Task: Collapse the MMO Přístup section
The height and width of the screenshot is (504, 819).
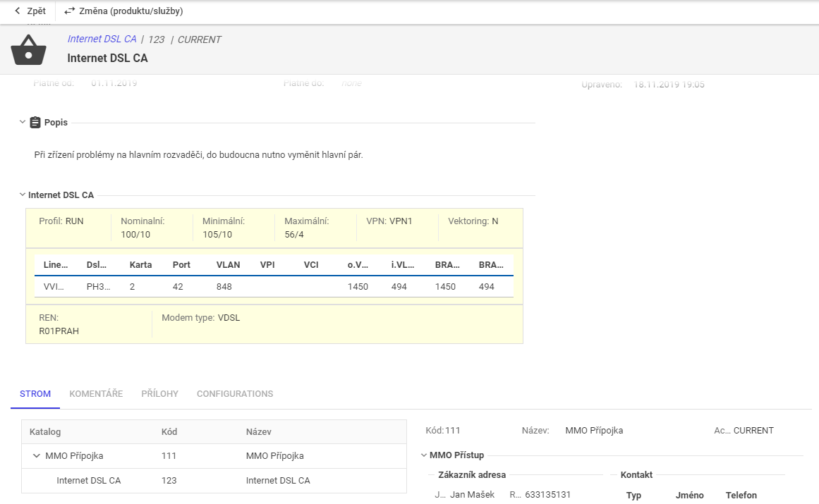Action: (x=424, y=455)
